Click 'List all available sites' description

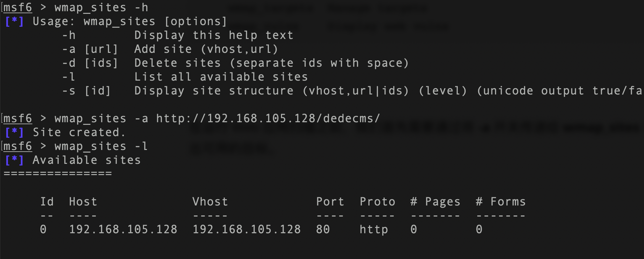(221, 77)
